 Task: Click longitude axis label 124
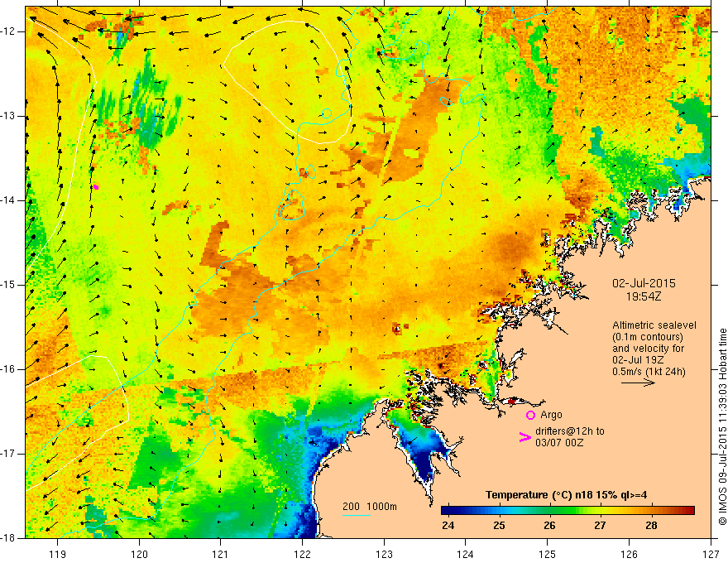click(x=466, y=554)
